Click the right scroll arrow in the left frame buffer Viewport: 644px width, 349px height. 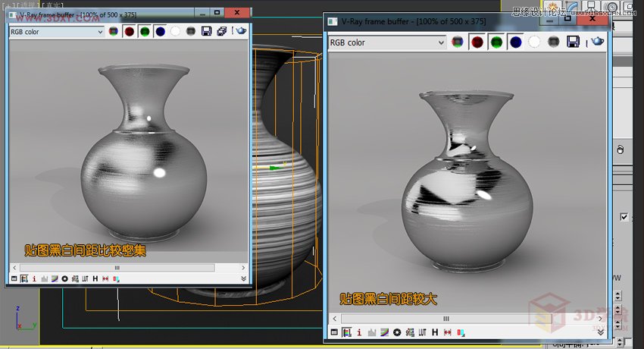click(x=243, y=268)
